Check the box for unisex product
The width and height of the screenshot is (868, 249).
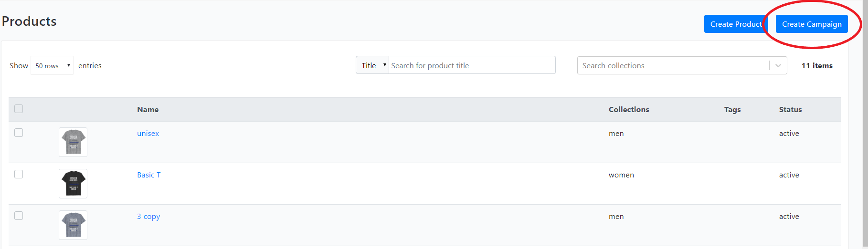[19, 133]
